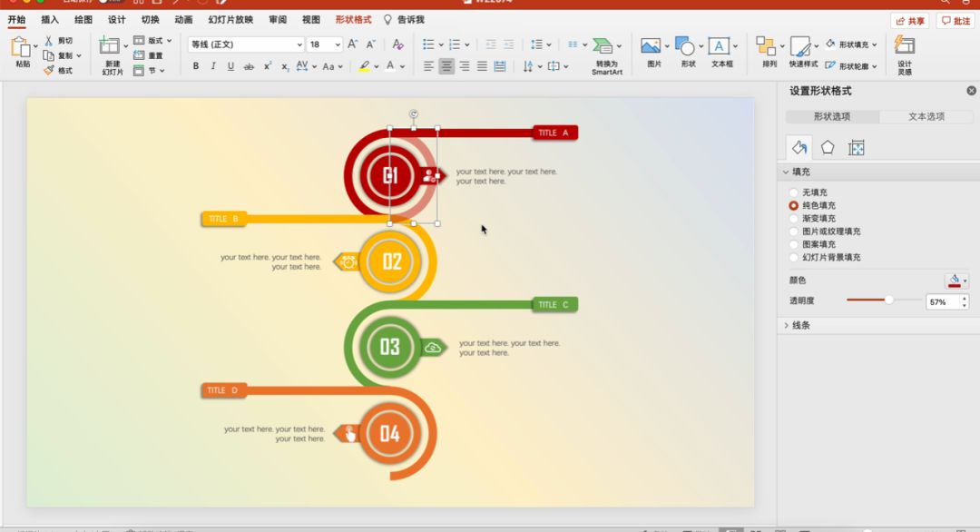Click the Increase Indent icon
Image resolution: width=980 pixels, height=532 pixels.
coord(509,44)
